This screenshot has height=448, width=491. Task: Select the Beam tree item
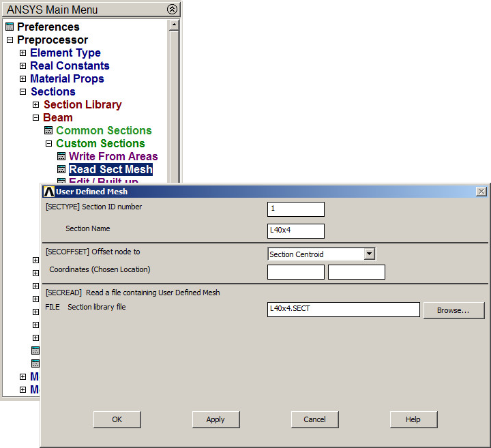pyautogui.click(x=57, y=118)
